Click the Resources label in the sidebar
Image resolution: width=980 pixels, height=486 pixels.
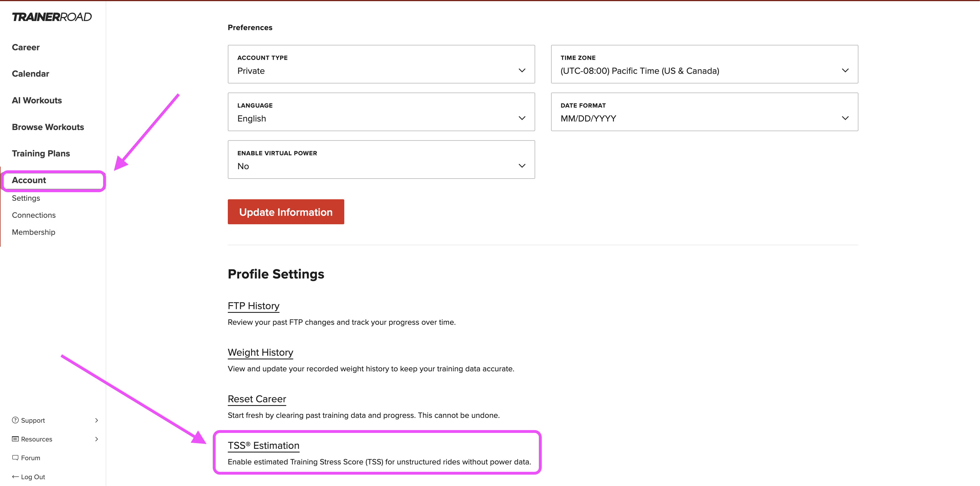coord(37,439)
